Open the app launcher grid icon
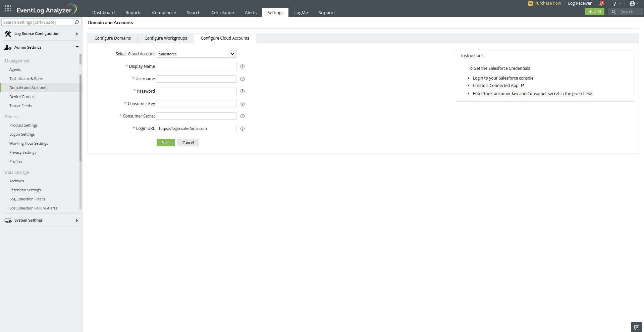Screen dimensions: 644x332 [x=7, y=8]
